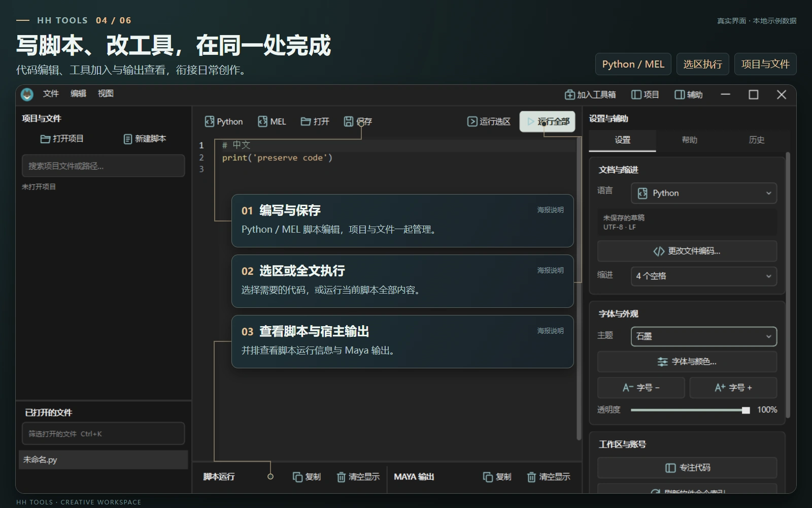Open the 编辑 menu
812x508 pixels.
[x=78, y=93]
